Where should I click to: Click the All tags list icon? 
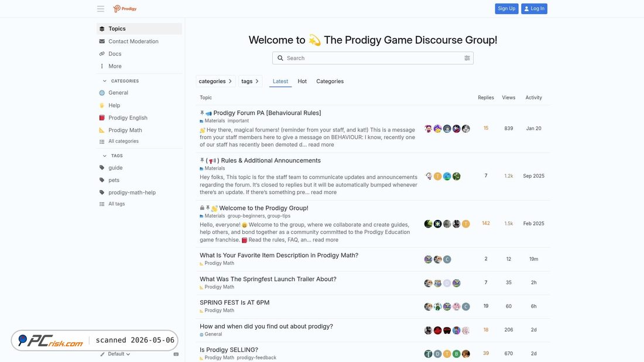coord(102,204)
